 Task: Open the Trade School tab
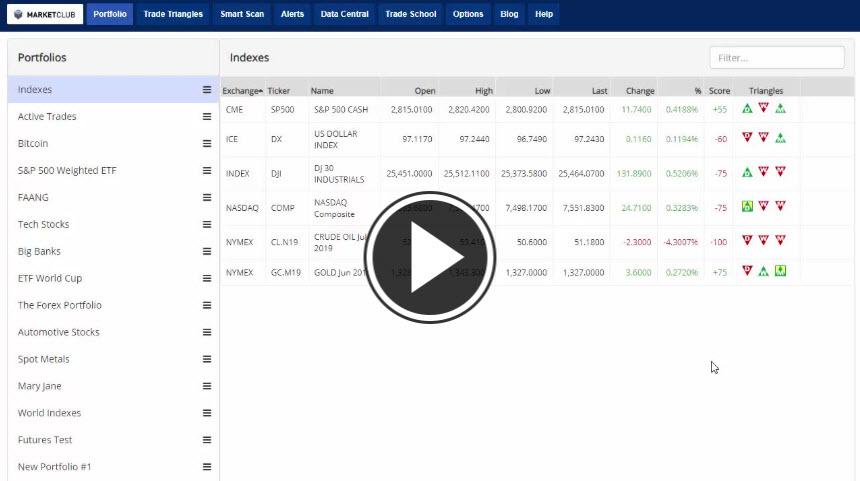click(x=411, y=14)
